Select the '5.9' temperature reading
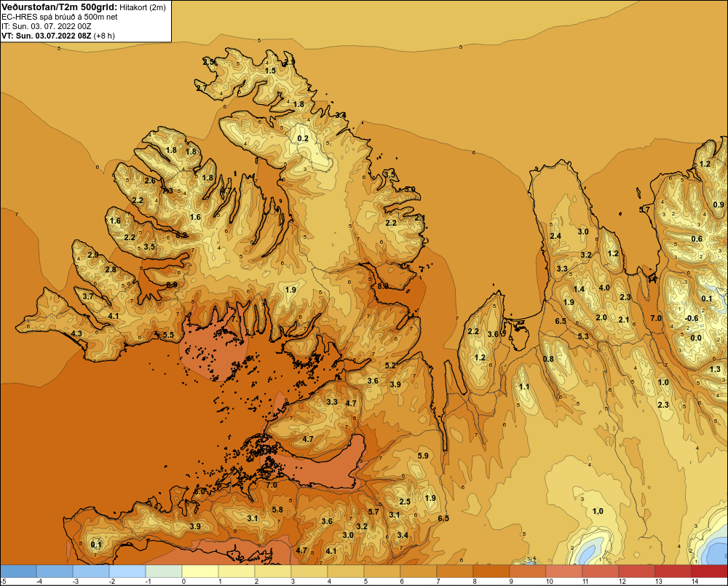728x586 pixels. (423, 456)
